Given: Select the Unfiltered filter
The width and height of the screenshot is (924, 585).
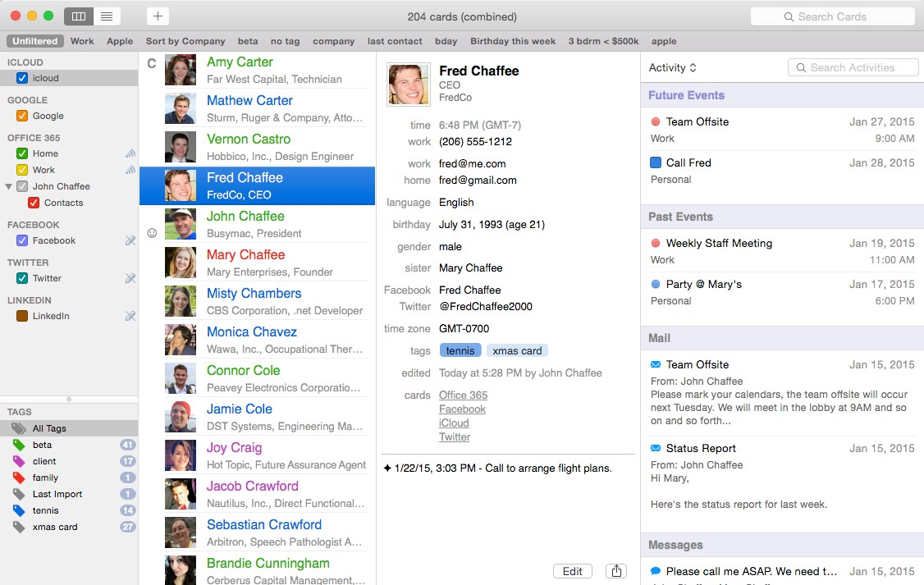Looking at the screenshot, I should pos(34,41).
